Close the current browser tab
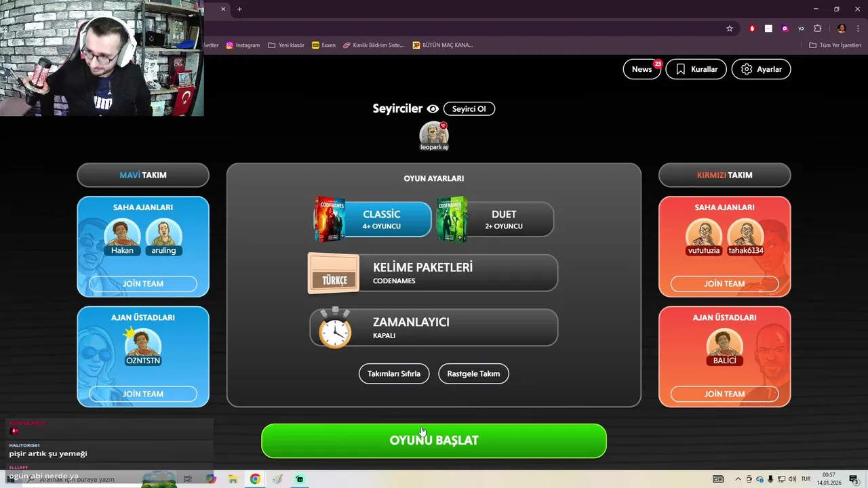 (x=223, y=9)
